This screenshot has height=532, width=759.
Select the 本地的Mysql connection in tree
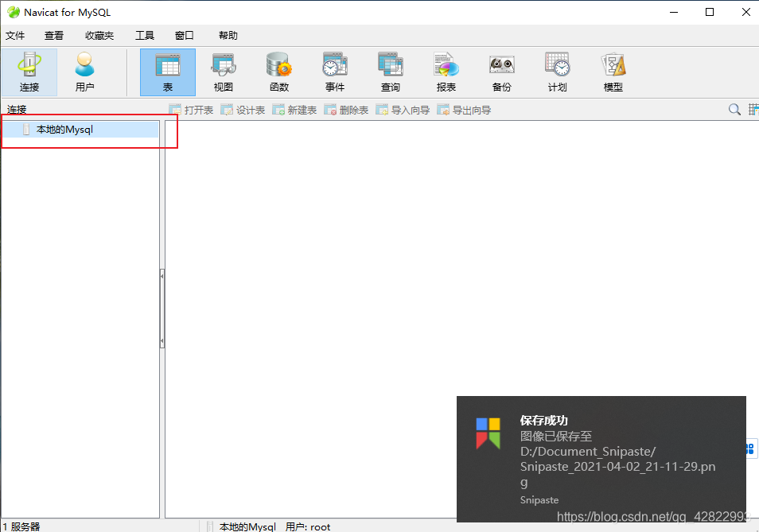coord(80,130)
